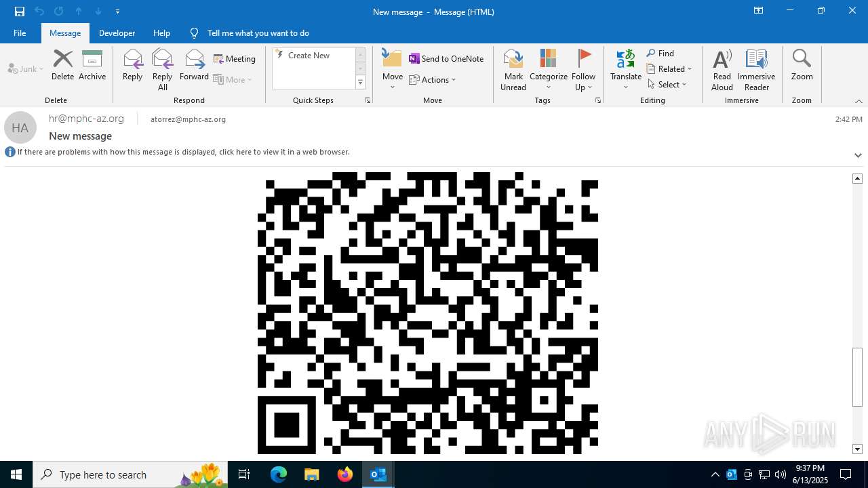Image resolution: width=868 pixels, height=488 pixels.
Task: Expand the Quick Steps gallery
Action: click(x=360, y=83)
